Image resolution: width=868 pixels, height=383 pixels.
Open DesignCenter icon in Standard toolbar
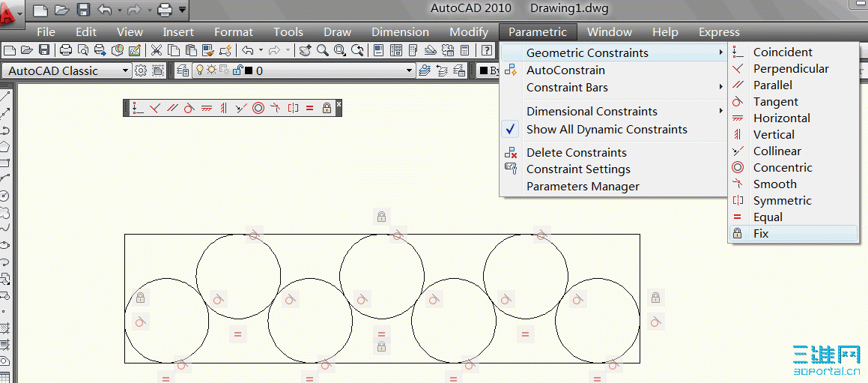[x=395, y=51]
